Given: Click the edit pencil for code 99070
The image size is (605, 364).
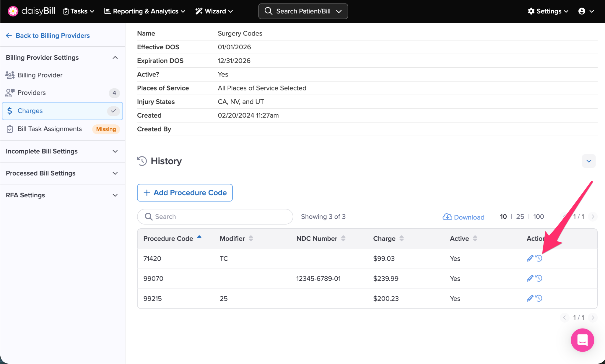Looking at the screenshot, I should tap(530, 278).
